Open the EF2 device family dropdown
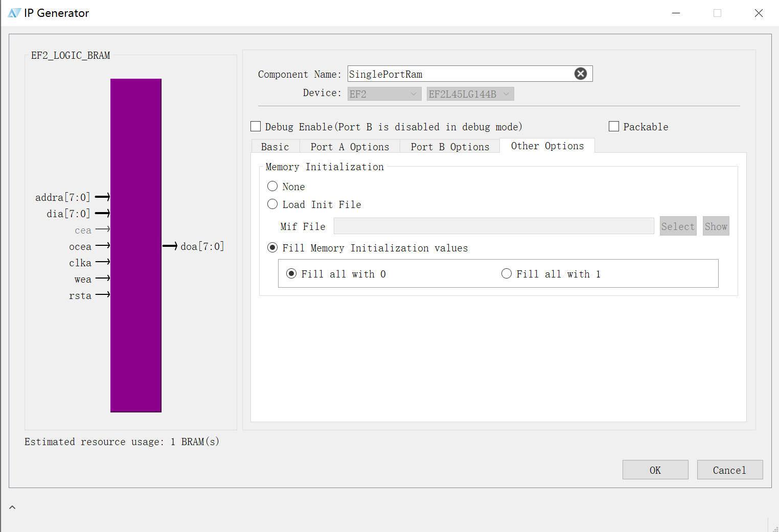The height and width of the screenshot is (532, 779). pos(384,94)
